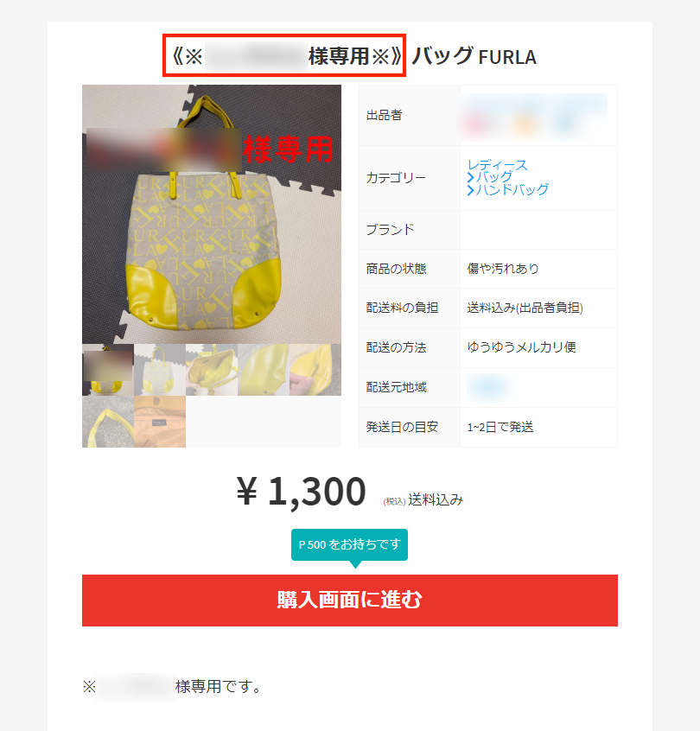Screen dimensions: 700x731
Task: Select the fourth thumbnail of yellow leather corner
Action: pyautogui.click(x=264, y=370)
